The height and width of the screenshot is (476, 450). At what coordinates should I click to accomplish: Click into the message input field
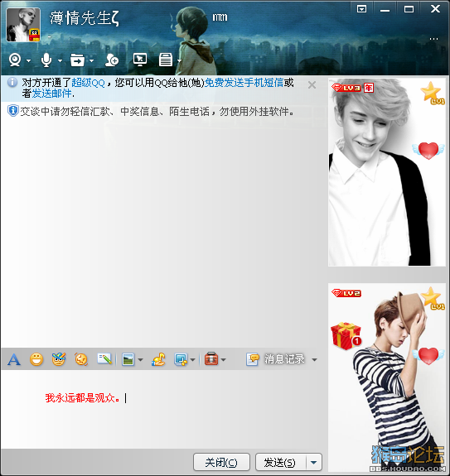(x=164, y=408)
